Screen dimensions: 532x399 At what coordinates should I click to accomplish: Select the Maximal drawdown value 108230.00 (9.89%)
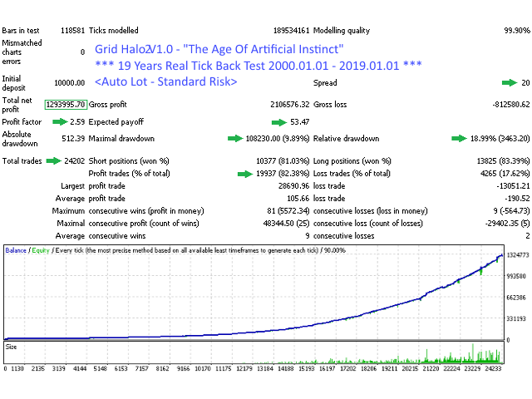(278, 139)
